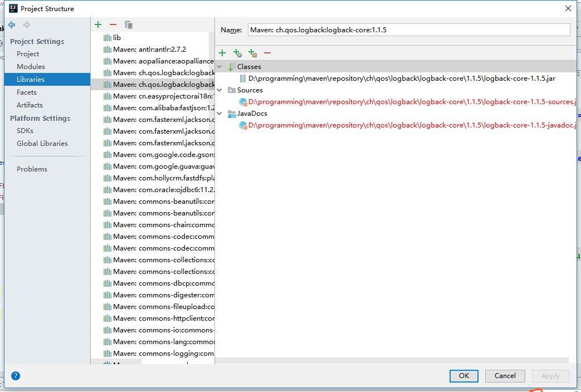Click the logback-core jar file icon
The image size is (581, 392).
[x=243, y=78]
